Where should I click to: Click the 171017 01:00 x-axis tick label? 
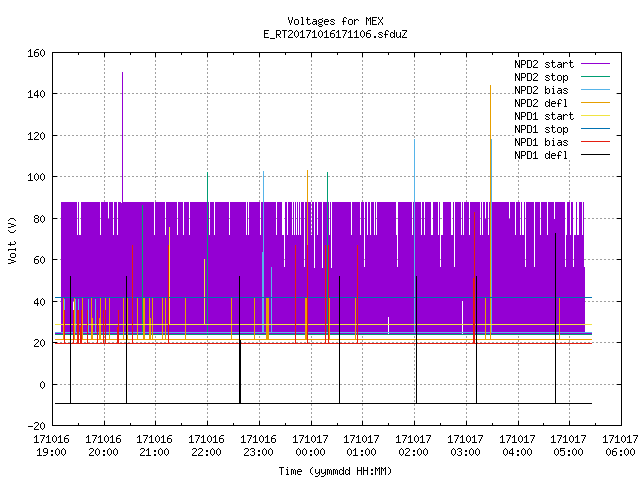(361, 446)
